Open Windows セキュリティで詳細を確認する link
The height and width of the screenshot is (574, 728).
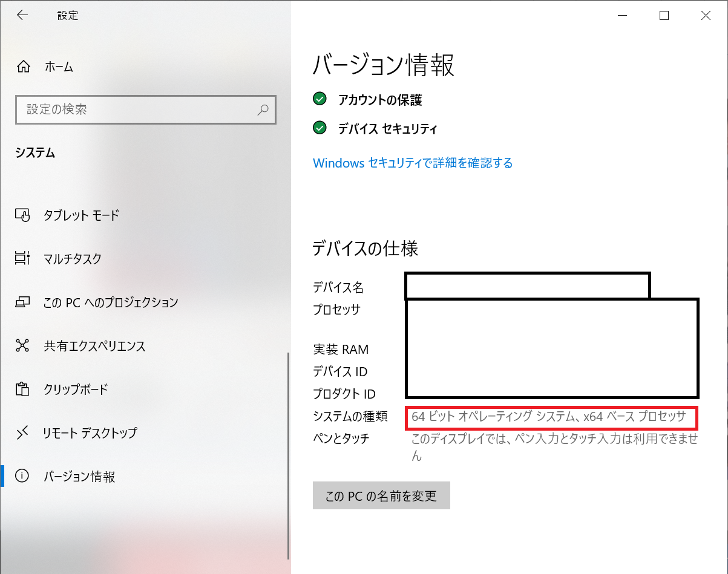(413, 163)
